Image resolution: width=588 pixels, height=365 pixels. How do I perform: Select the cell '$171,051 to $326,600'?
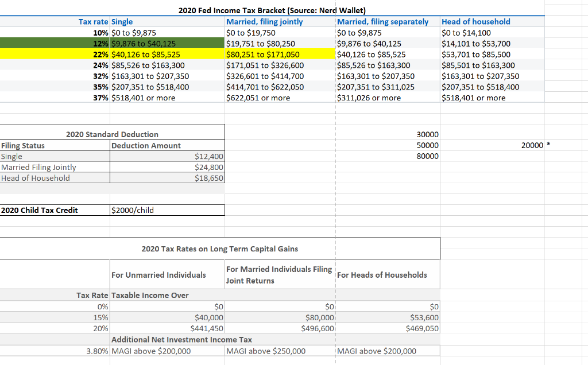pyautogui.click(x=280, y=65)
